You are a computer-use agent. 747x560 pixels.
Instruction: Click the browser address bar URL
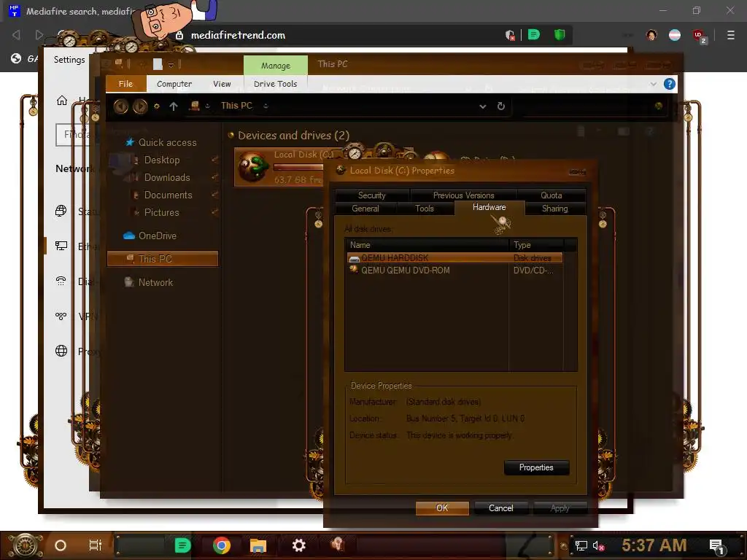pyautogui.click(x=238, y=35)
